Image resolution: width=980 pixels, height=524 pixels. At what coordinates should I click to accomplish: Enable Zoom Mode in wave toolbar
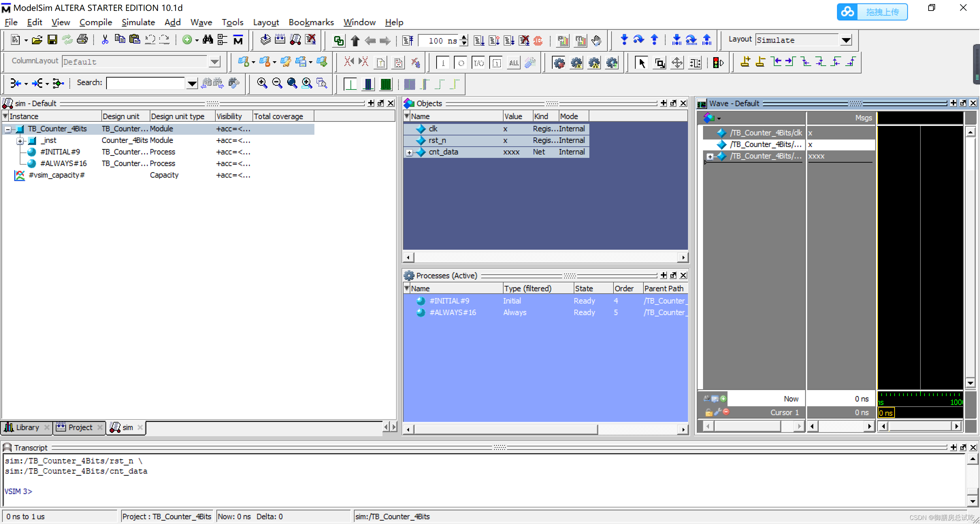(x=659, y=63)
